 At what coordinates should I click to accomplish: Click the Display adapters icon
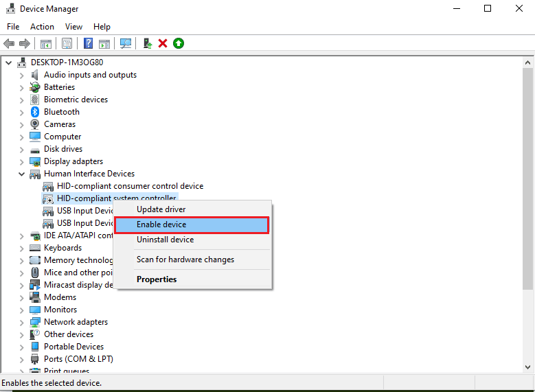[35, 161]
